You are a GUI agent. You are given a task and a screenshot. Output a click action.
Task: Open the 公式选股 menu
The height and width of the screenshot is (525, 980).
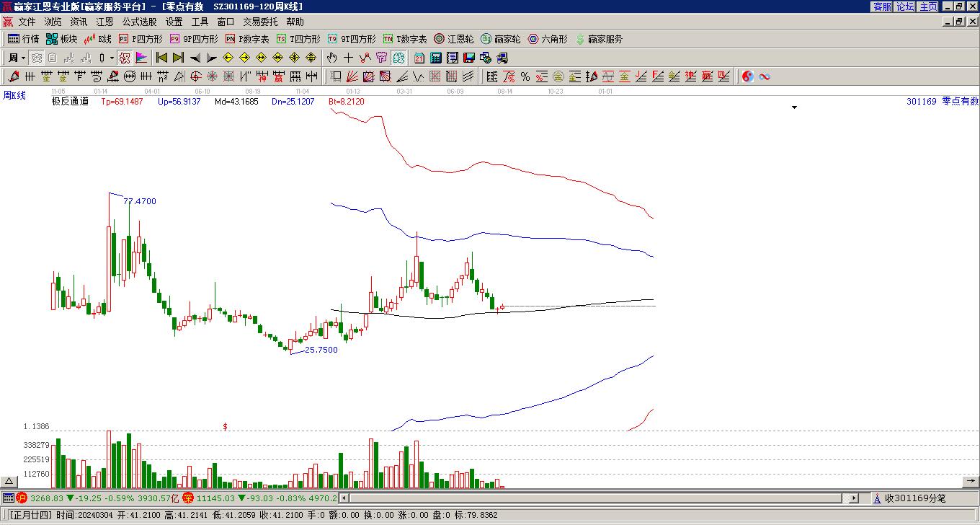(139, 22)
